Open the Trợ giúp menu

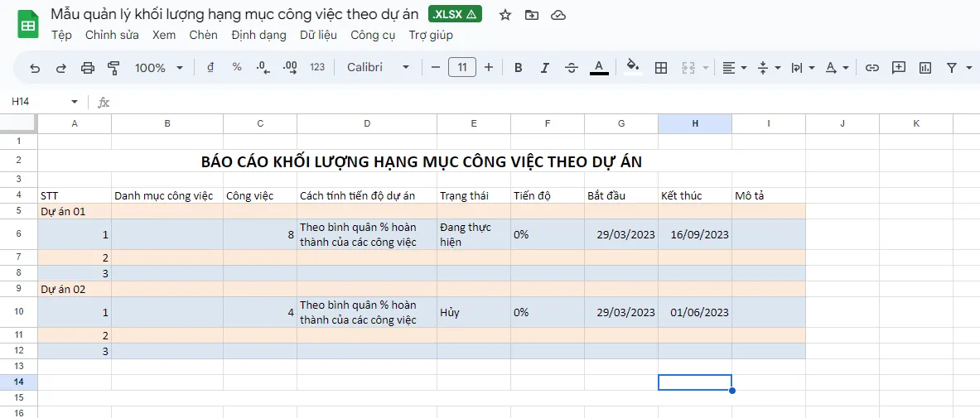[x=431, y=35]
